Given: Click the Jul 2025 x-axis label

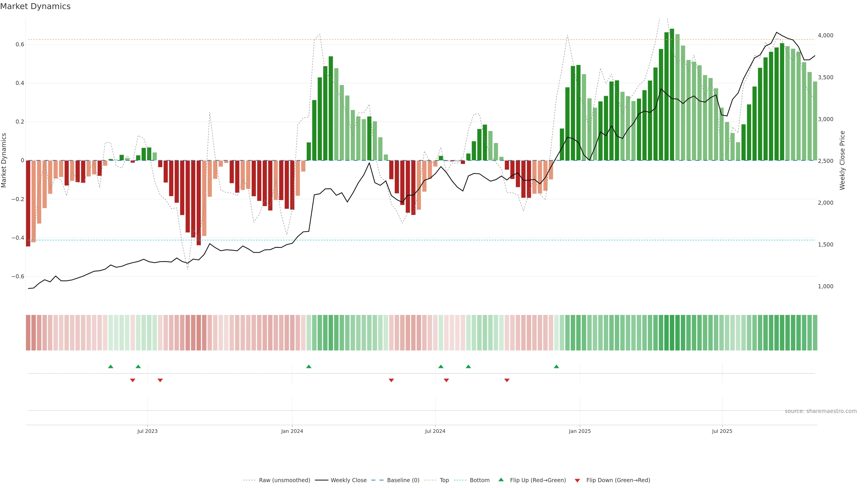Looking at the screenshot, I should click(722, 431).
